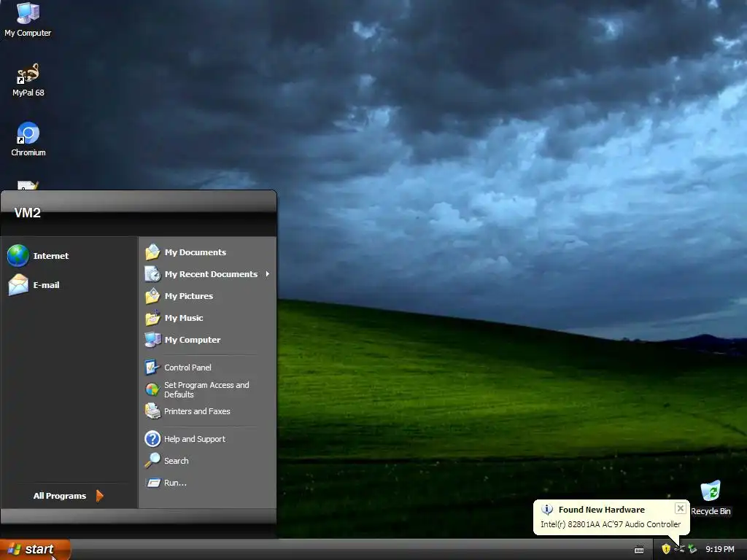747x560 pixels.
Task: Click the 9:19 PM taskbar clock
Action: (719, 549)
